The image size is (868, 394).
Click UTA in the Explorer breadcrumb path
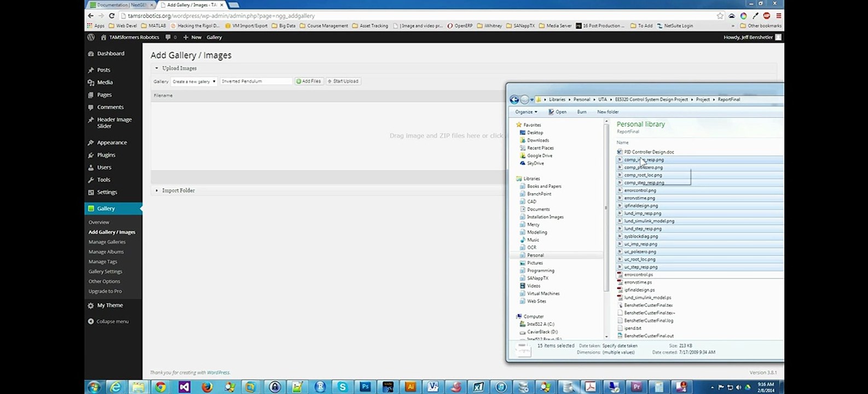pyautogui.click(x=602, y=100)
